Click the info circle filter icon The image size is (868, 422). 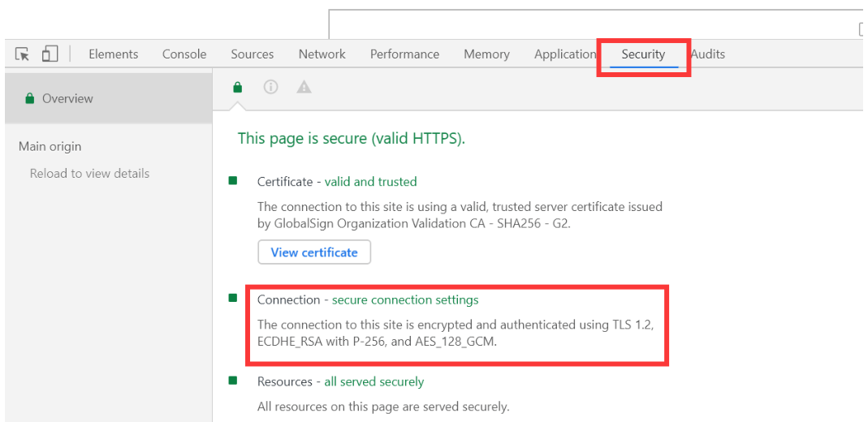pos(270,88)
